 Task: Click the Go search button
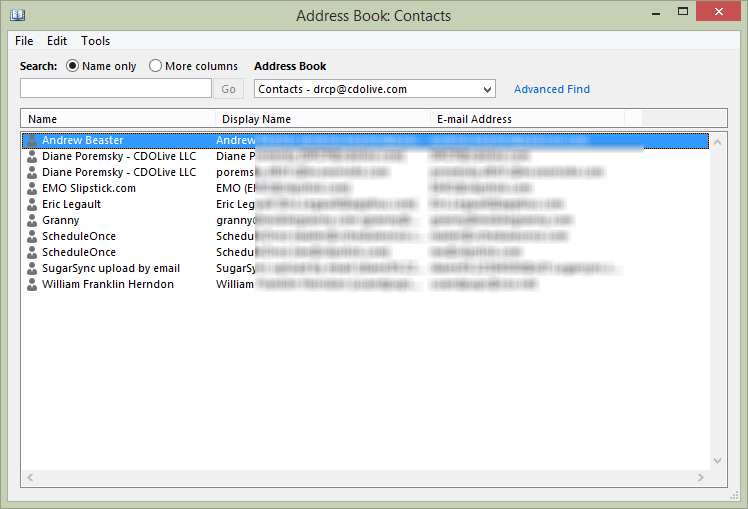229,89
